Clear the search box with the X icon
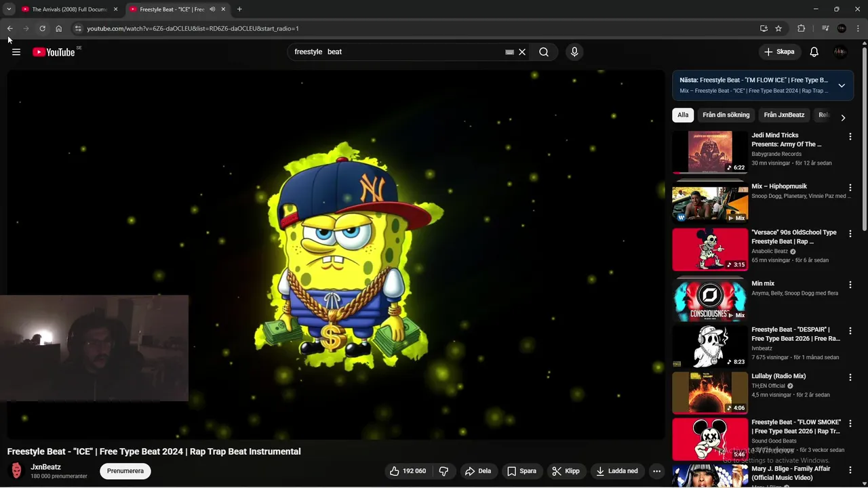Screen dimensions: 868x488 click(522, 52)
